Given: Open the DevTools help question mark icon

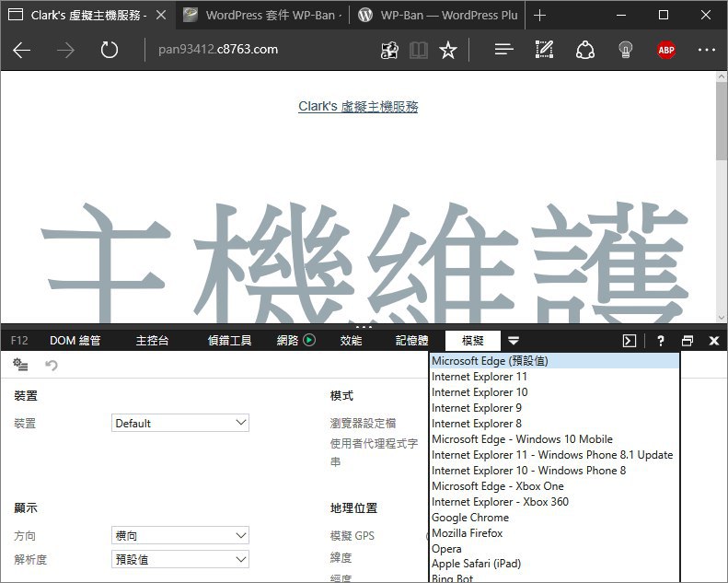Looking at the screenshot, I should coord(660,340).
